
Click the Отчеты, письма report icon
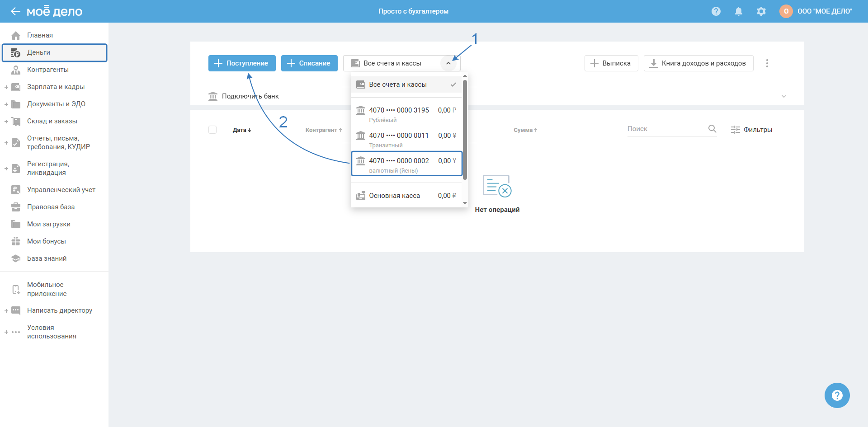pyautogui.click(x=16, y=143)
